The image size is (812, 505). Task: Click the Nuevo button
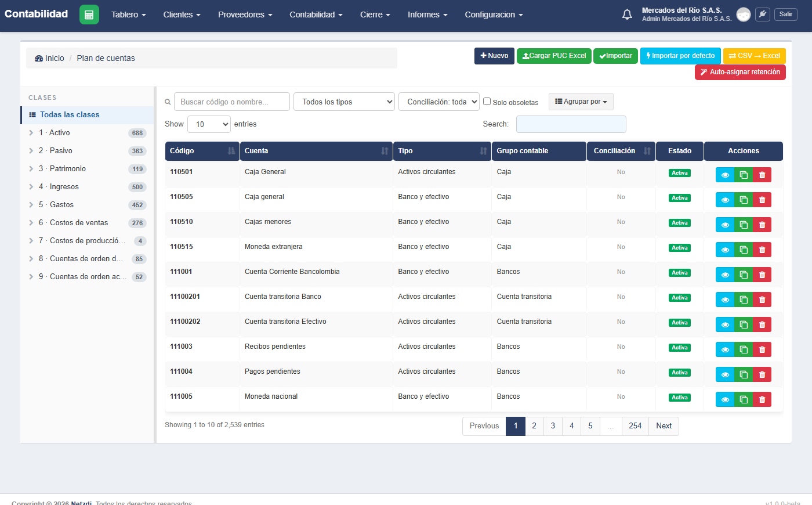pyautogui.click(x=494, y=56)
